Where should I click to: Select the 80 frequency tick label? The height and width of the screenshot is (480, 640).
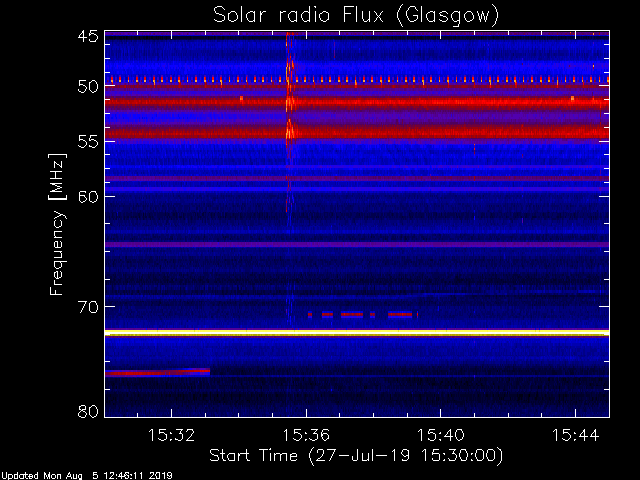pos(88,411)
